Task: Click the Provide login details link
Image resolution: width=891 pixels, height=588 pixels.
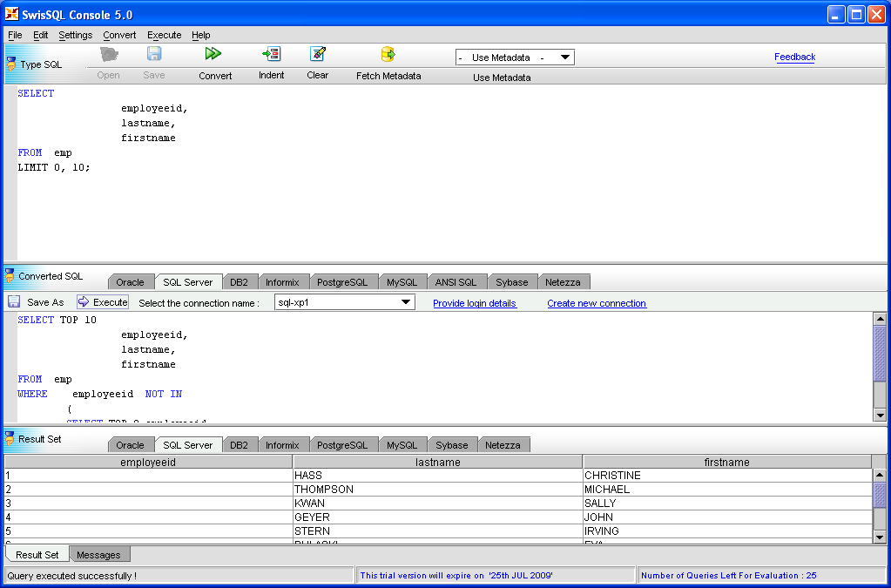Action: pyautogui.click(x=475, y=303)
